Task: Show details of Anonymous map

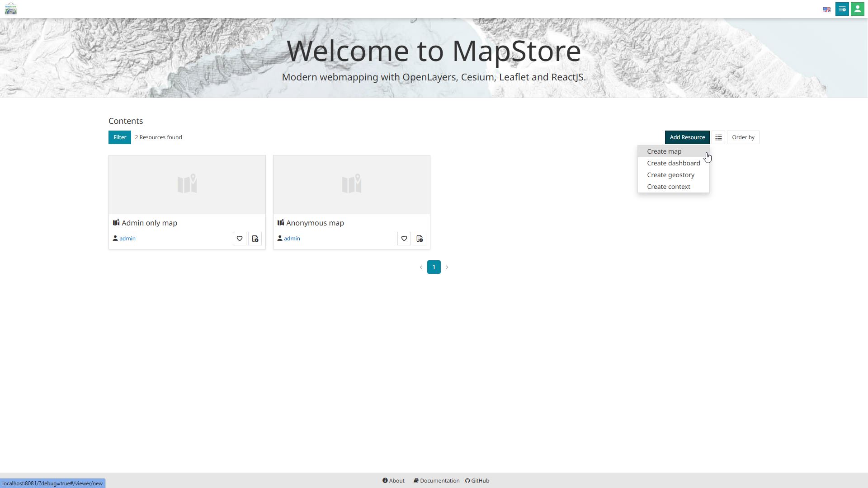Action: click(420, 239)
